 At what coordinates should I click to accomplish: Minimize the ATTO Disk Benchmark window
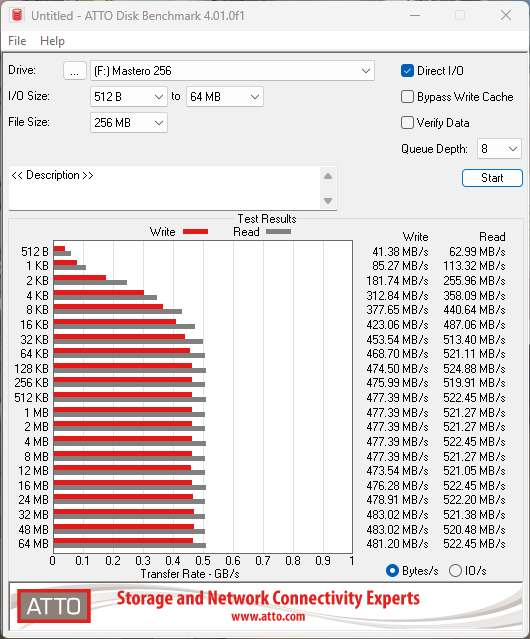pos(415,15)
